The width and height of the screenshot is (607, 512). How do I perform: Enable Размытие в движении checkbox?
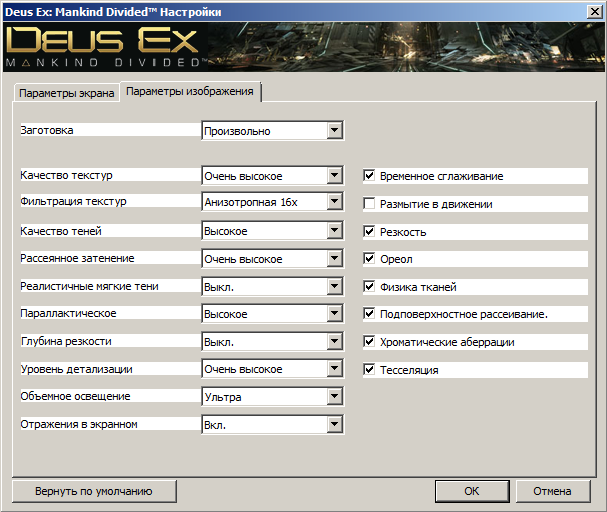(x=369, y=204)
